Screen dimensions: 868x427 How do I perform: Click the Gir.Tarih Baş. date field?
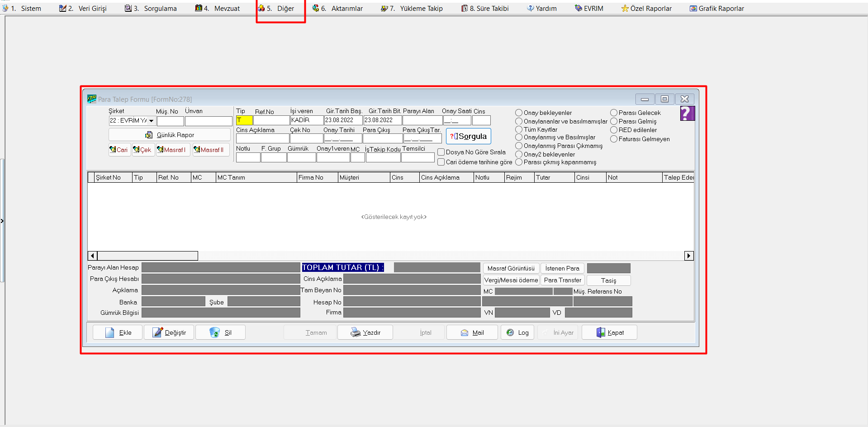[343, 120]
